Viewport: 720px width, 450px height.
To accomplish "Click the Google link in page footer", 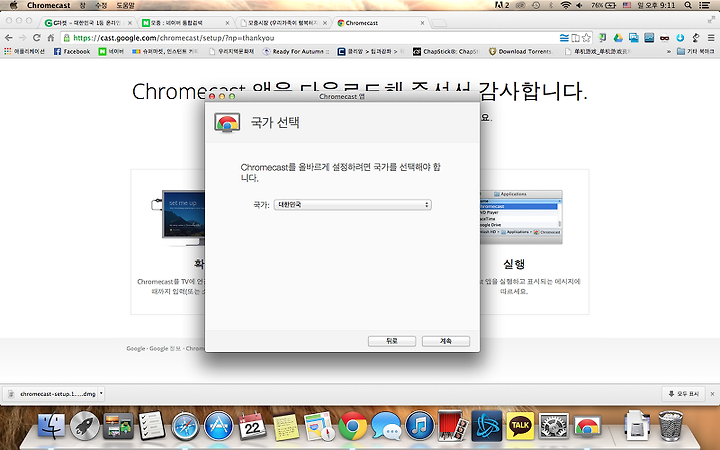I will tap(135, 349).
